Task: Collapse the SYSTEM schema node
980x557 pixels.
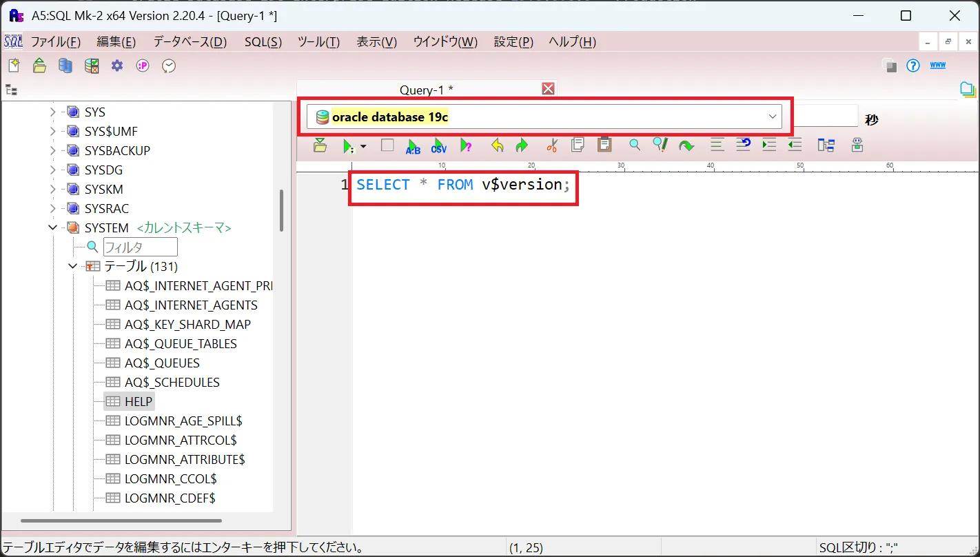Action: click(x=52, y=227)
